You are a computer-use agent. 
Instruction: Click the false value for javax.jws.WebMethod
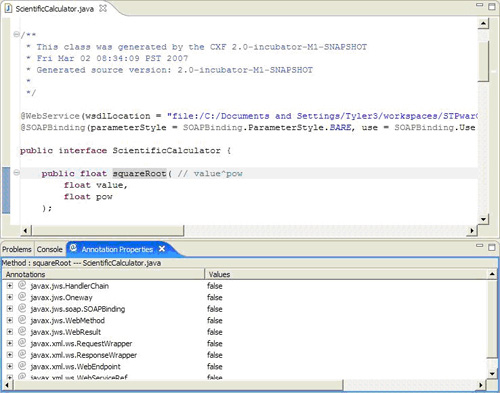(215, 321)
